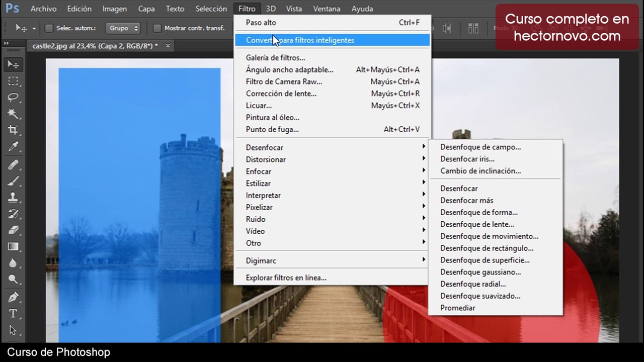The width and height of the screenshot is (644, 362).
Task: Select the History Brush tool
Action: coord(13,214)
